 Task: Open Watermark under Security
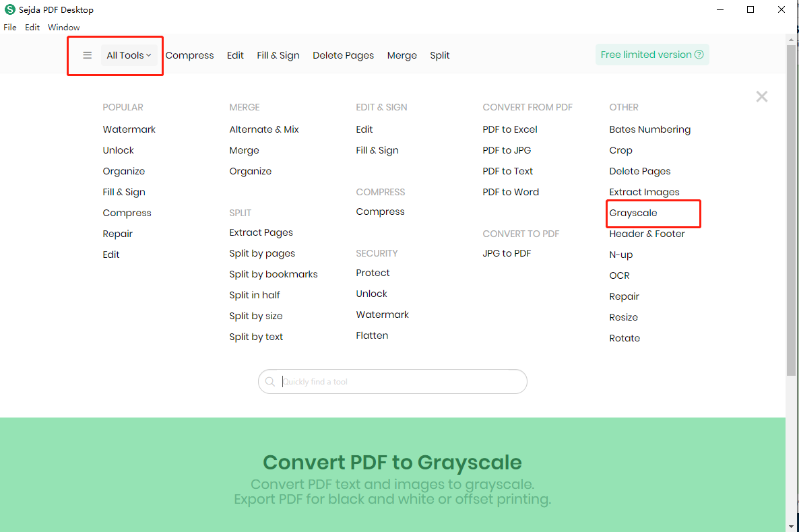pyautogui.click(x=382, y=314)
